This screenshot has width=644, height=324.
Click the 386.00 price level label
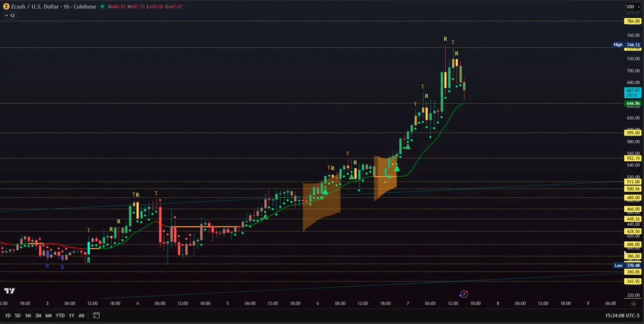(x=633, y=256)
